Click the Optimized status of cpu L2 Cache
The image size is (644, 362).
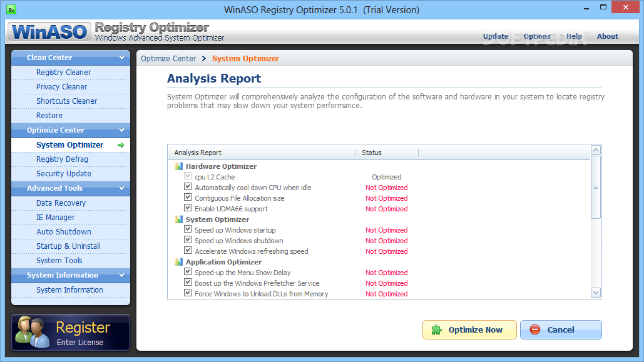pos(387,177)
